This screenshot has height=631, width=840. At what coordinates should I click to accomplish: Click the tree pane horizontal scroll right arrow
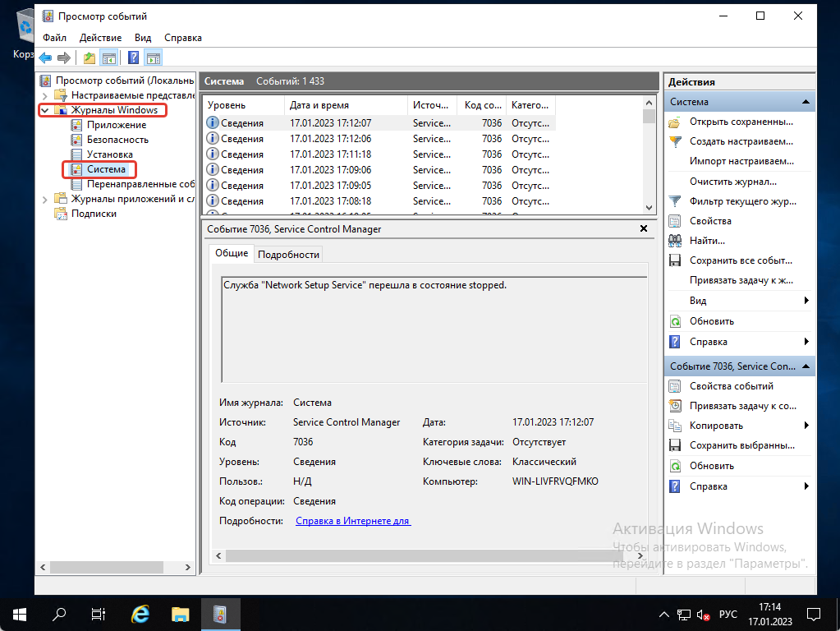point(187,567)
